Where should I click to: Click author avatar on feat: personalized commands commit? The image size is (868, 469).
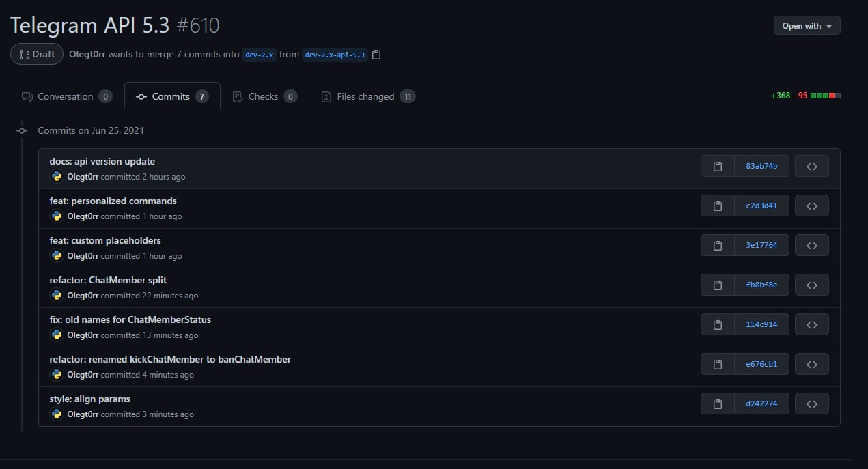57,216
